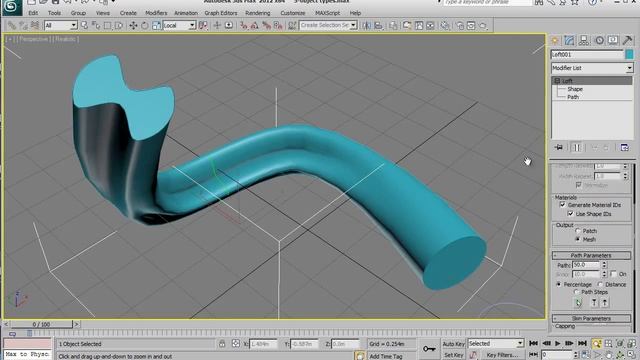Click Configure Modifier Sets icon

coord(624,147)
